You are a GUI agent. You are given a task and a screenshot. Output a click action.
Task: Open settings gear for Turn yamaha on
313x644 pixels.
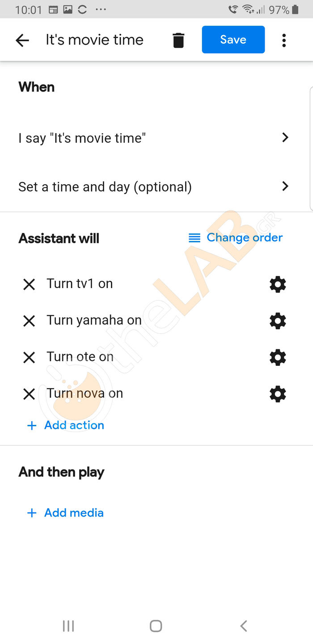278,321
